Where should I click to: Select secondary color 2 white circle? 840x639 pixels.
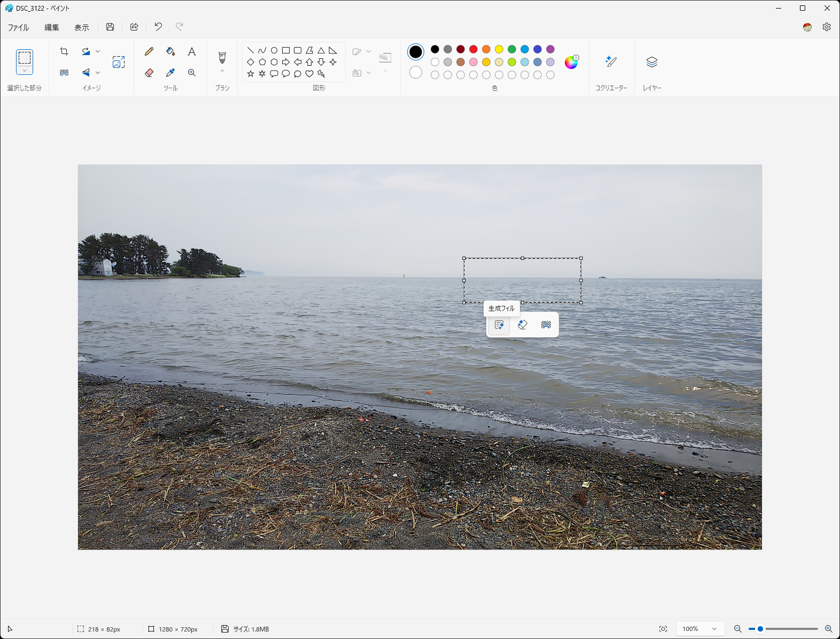[x=416, y=72]
